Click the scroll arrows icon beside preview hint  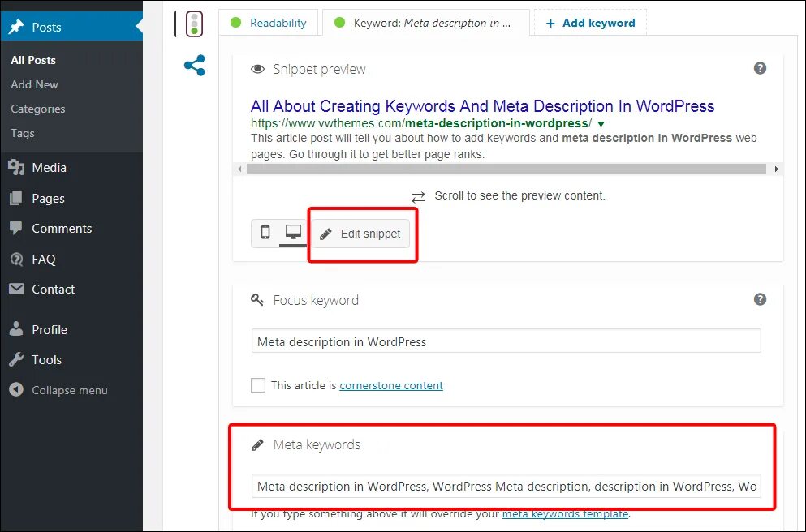tap(418, 197)
